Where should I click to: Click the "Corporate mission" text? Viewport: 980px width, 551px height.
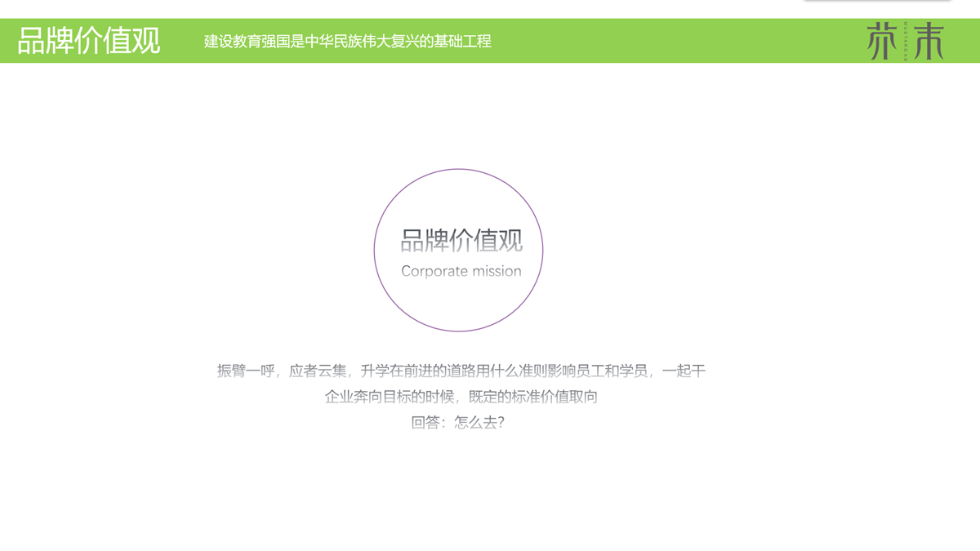(461, 271)
